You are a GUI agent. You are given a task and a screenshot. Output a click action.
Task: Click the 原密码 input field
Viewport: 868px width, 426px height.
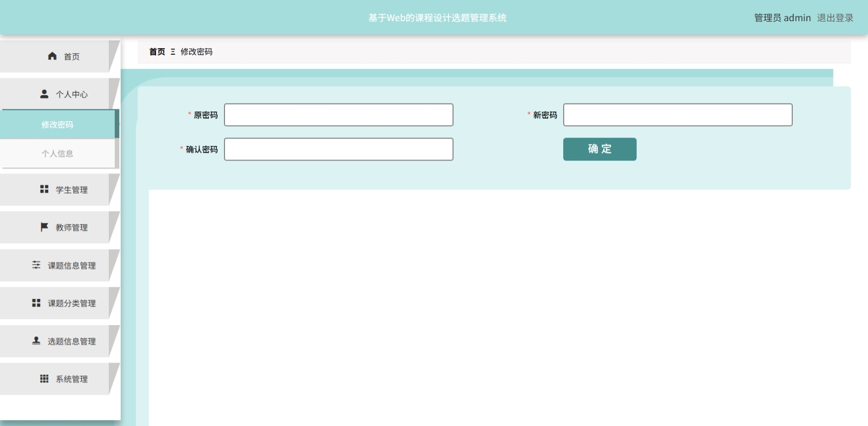(339, 115)
